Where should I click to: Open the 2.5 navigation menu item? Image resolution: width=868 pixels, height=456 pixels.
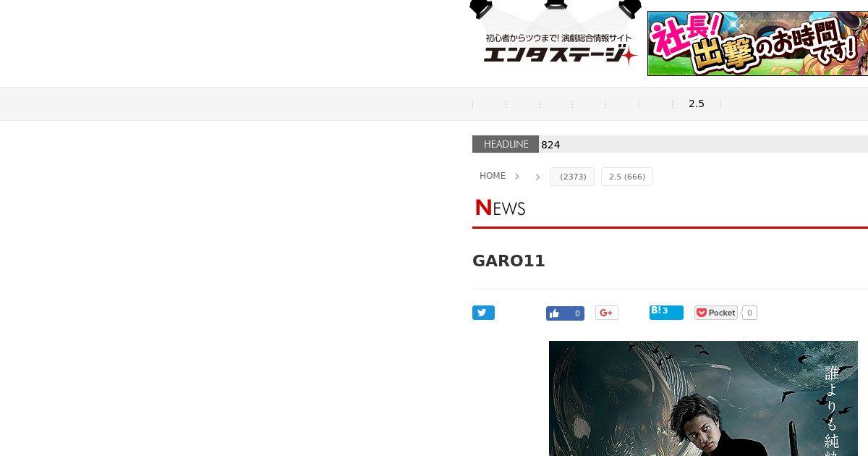(x=697, y=104)
